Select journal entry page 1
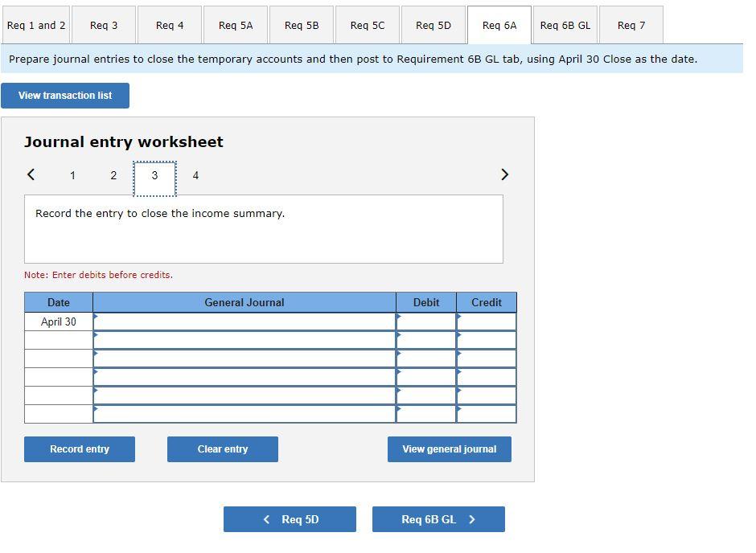 pos(72,175)
